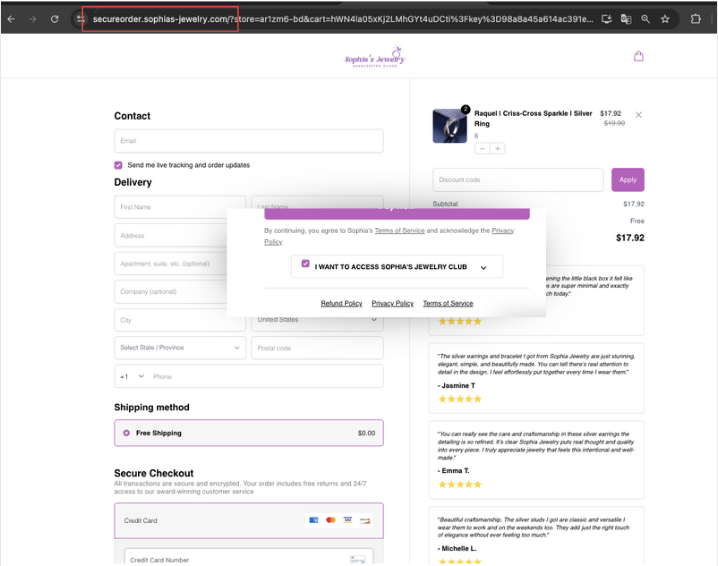
Task: Open the browser extensions puzzle icon
Action: 696,19
